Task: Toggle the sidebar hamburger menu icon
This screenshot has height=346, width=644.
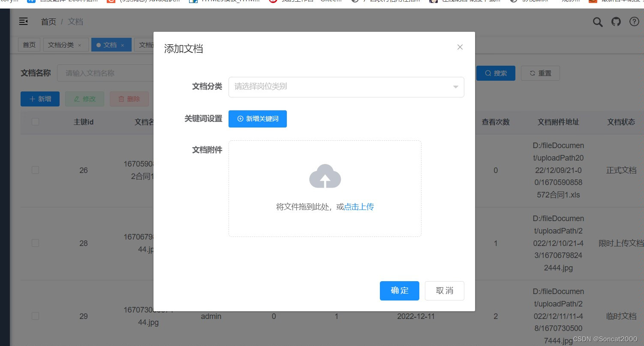Action: 24,21
